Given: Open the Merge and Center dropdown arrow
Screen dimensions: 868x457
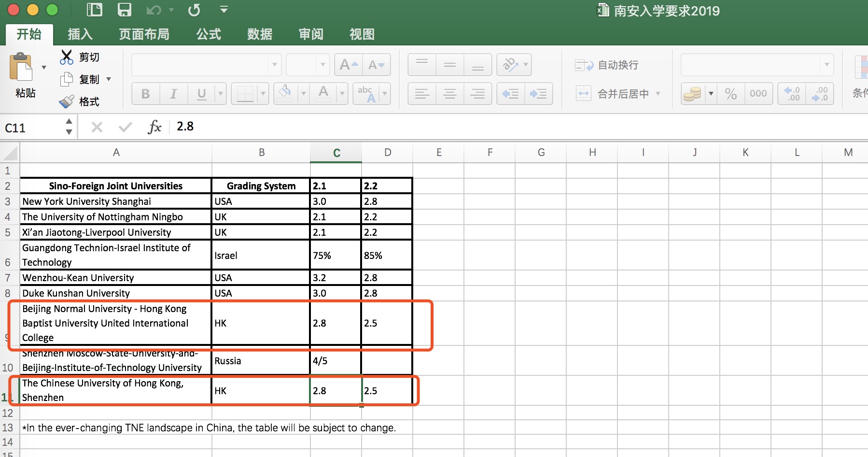Looking at the screenshot, I should [658, 94].
